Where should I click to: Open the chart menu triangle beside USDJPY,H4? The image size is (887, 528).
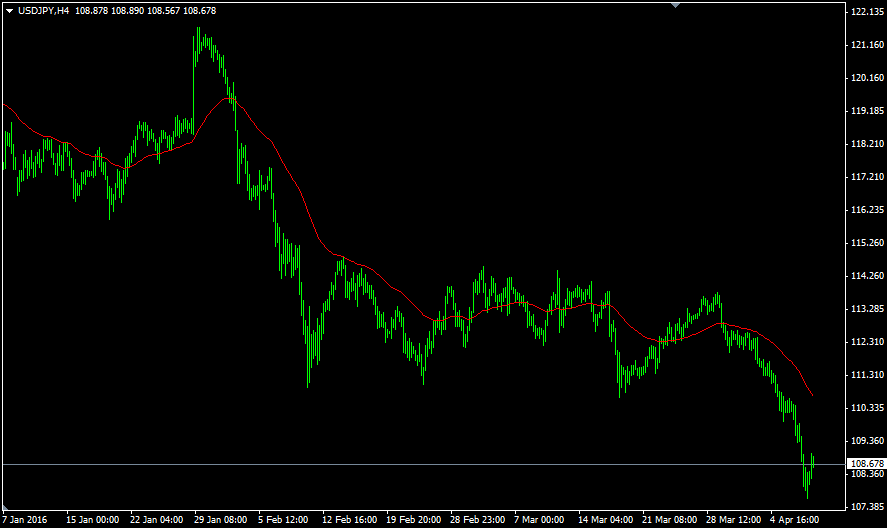(x=9, y=11)
